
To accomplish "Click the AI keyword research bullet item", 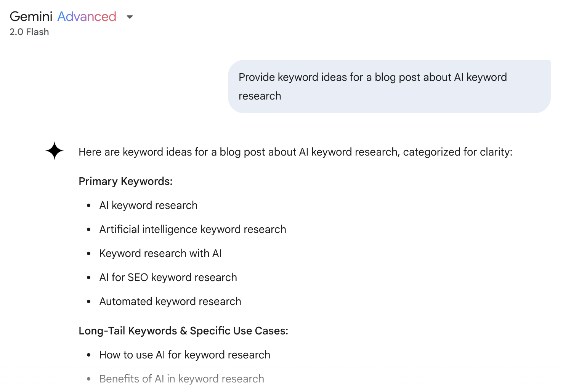I will pyautogui.click(x=148, y=205).
